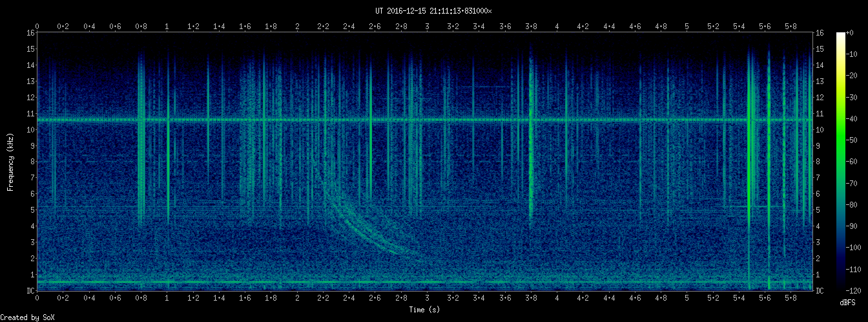Screen dimensions: 868x322
Task: Select the '-110' colorbar tick label
Action: (855, 270)
